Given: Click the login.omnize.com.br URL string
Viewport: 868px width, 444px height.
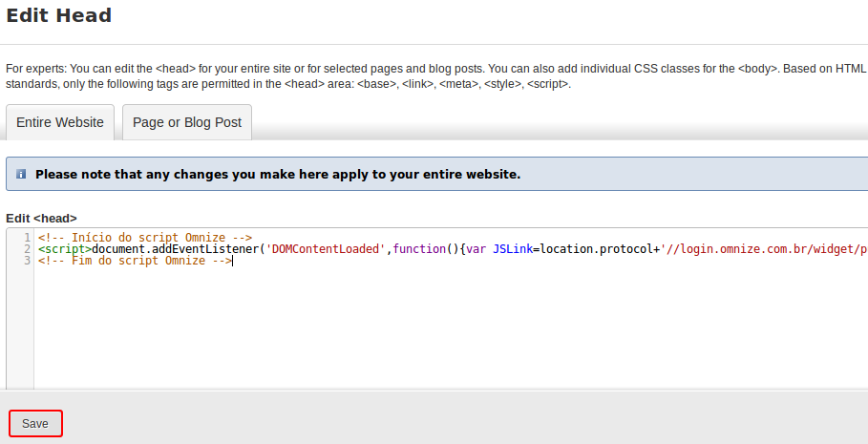Looking at the screenshot, I should click(764, 249).
